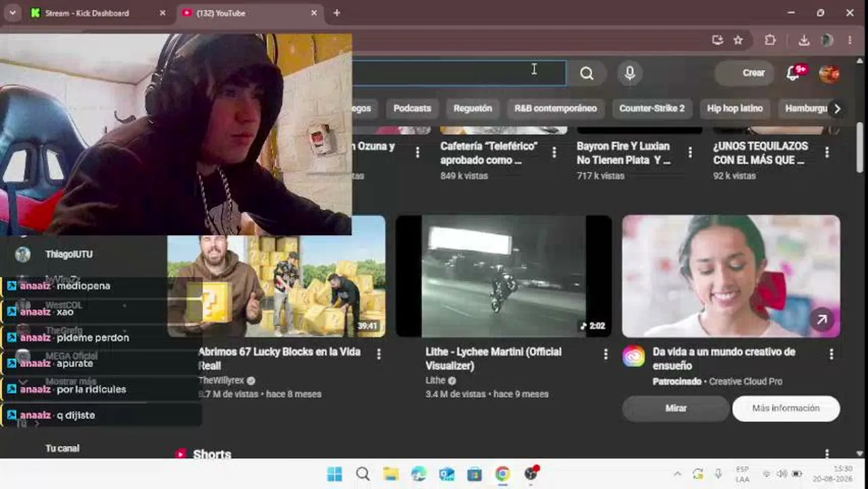Open 'Da vida a un mundo creativo' ad title
Screen dimensions: 868x489
coord(724,359)
